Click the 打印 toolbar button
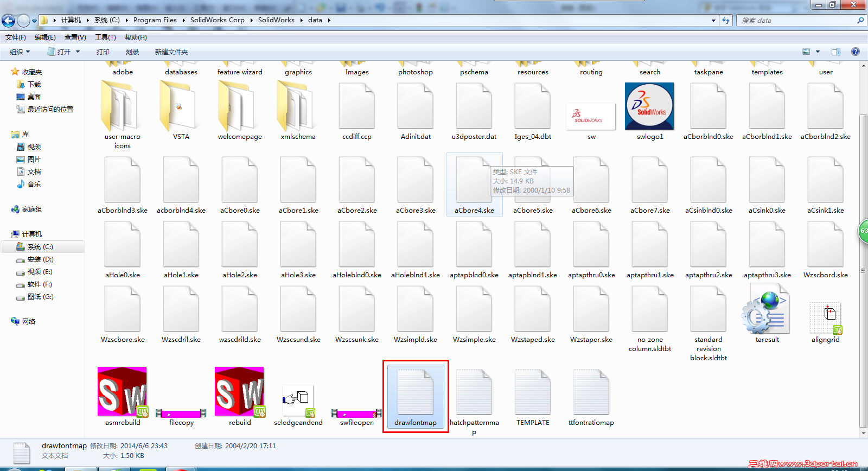This screenshot has width=868, height=471. [x=103, y=52]
